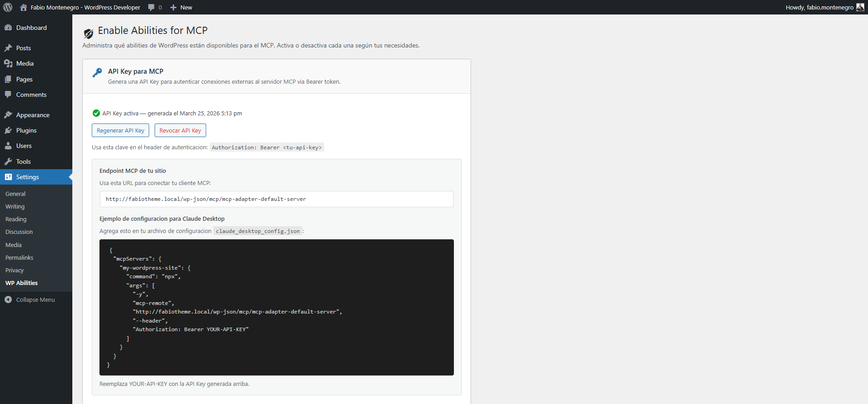Click the Regenerar API Key button
868x404 pixels.
pos(120,130)
